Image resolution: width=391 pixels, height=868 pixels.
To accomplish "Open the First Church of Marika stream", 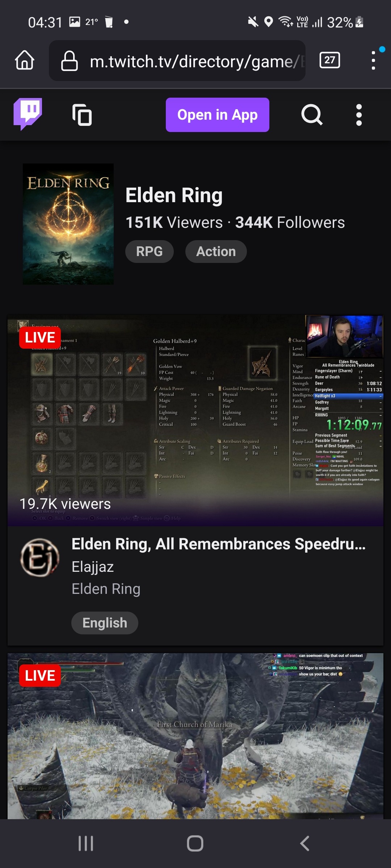I will click(195, 736).
